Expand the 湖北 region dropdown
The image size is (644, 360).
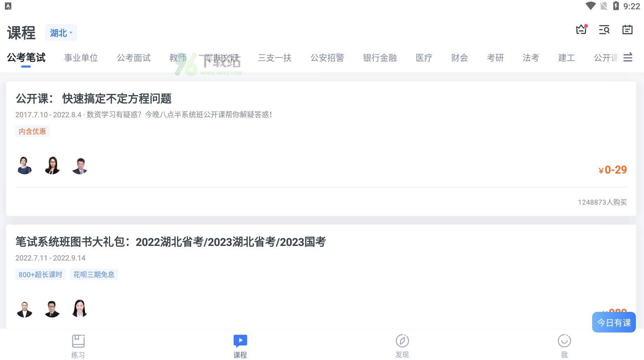click(61, 33)
